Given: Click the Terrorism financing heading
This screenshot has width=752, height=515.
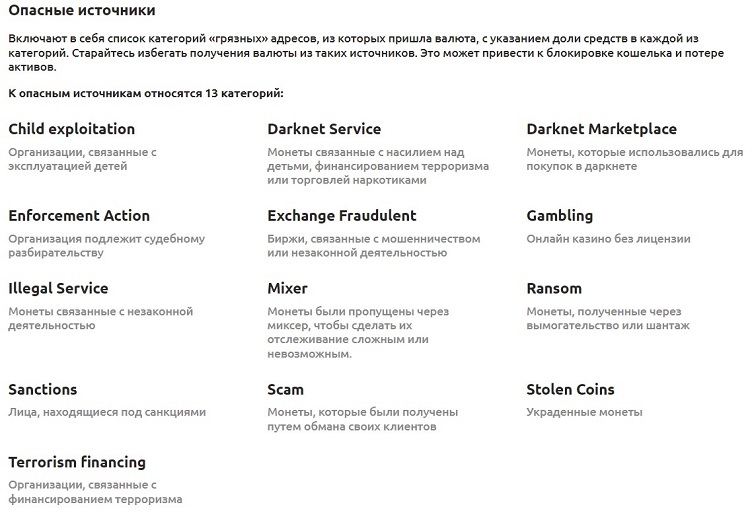Looking at the screenshot, I should (x=77, y=462).
